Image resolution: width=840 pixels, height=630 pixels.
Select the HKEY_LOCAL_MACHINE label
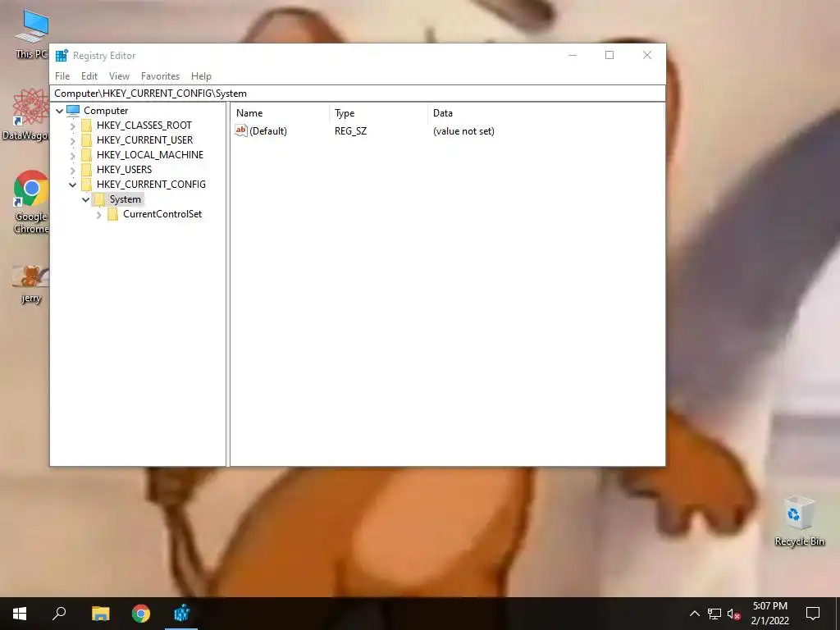pos(150,155)
